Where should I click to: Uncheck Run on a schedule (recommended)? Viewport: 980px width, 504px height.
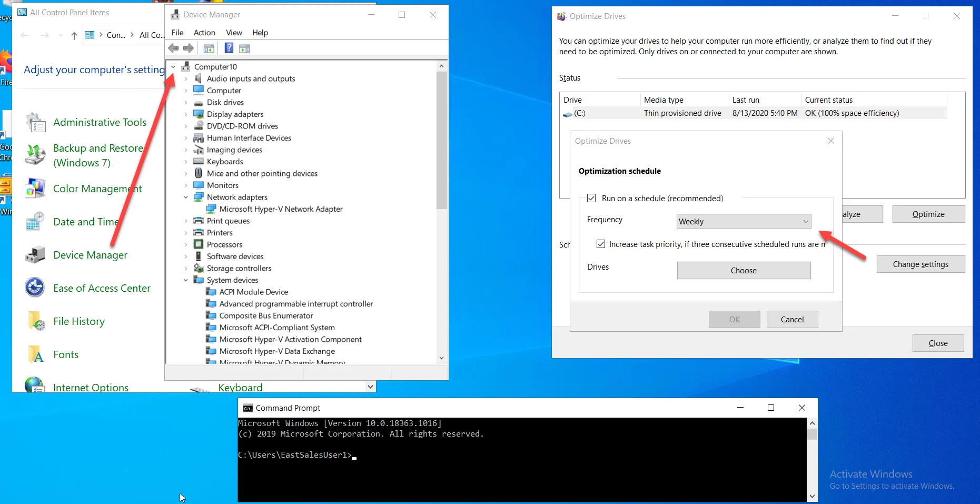coord(591,198)
